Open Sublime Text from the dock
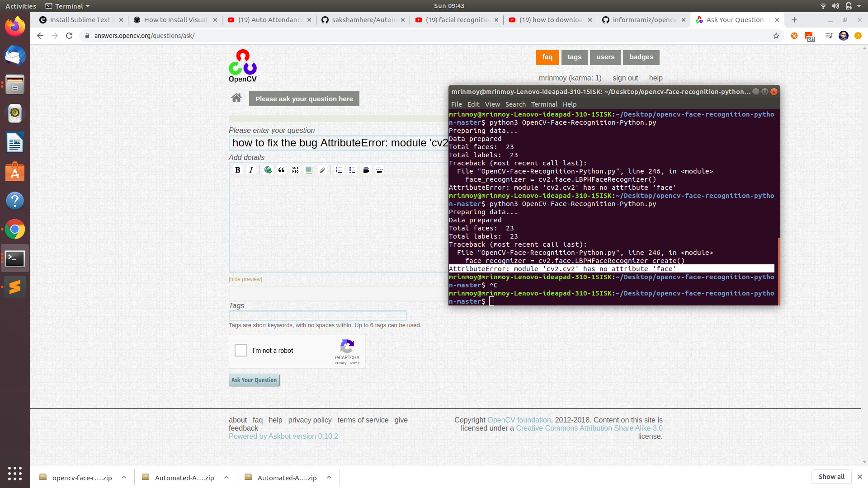 tap(15, 287)
